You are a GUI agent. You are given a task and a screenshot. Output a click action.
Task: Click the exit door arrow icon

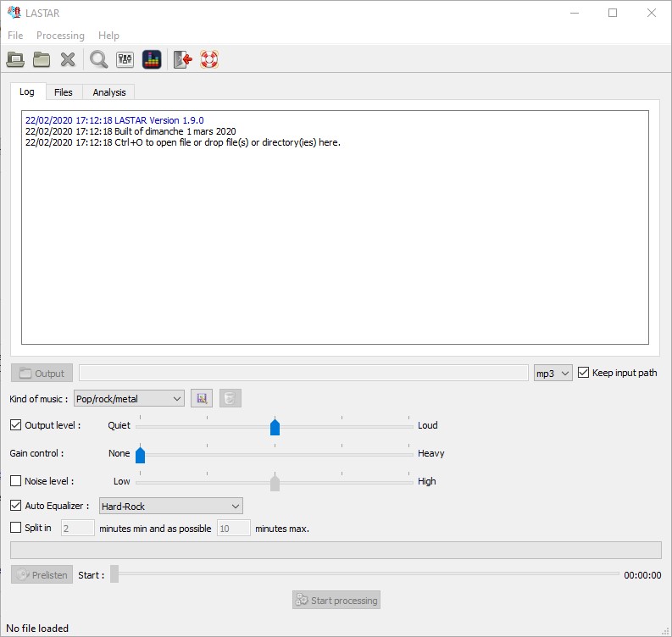(182, 59)
